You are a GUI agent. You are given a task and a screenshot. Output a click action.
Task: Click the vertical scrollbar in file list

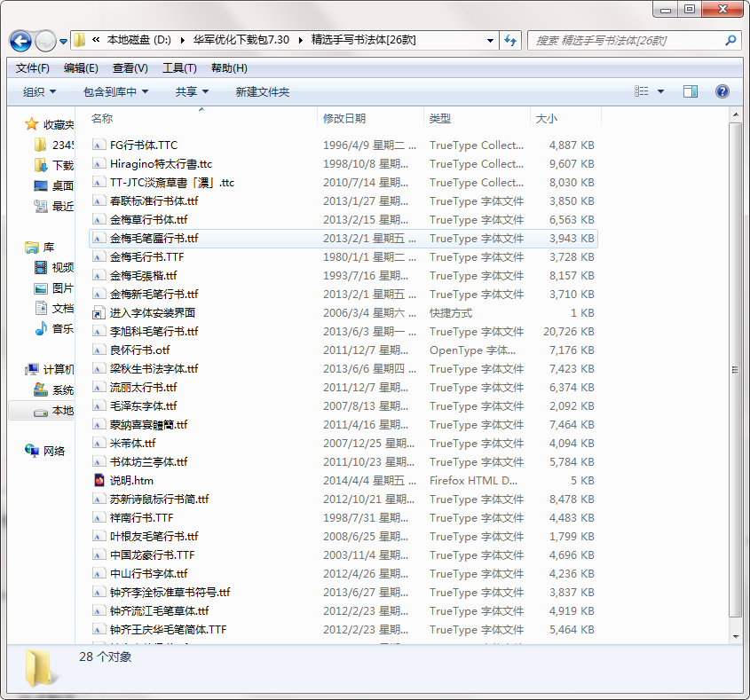pyautogui.click(x=735, y=370)
